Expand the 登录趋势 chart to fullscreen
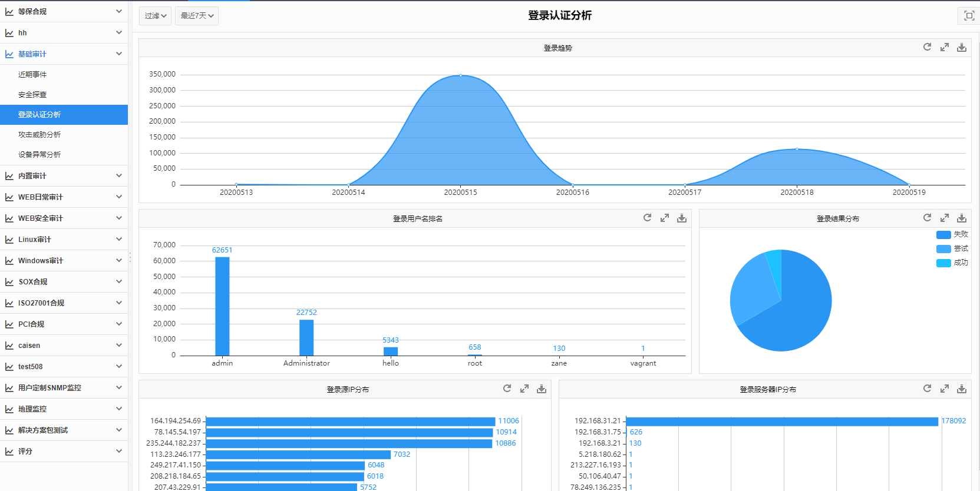 coord(945,47)
